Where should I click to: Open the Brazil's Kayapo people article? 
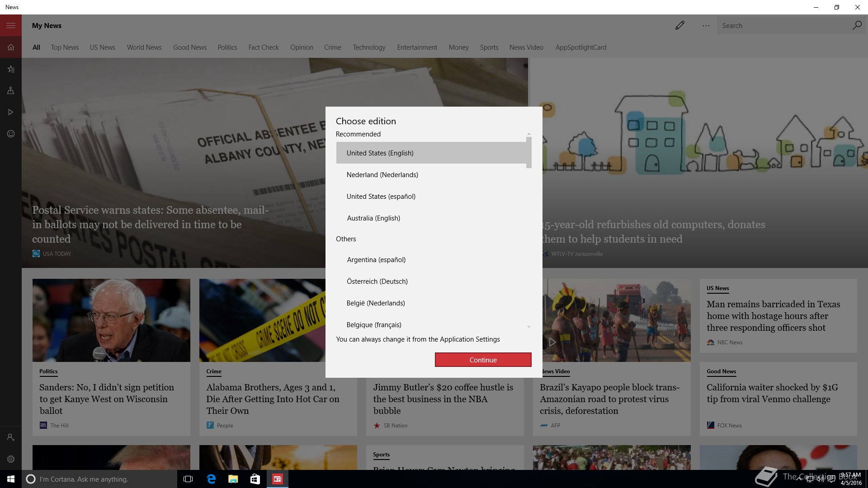click(609, 399)
